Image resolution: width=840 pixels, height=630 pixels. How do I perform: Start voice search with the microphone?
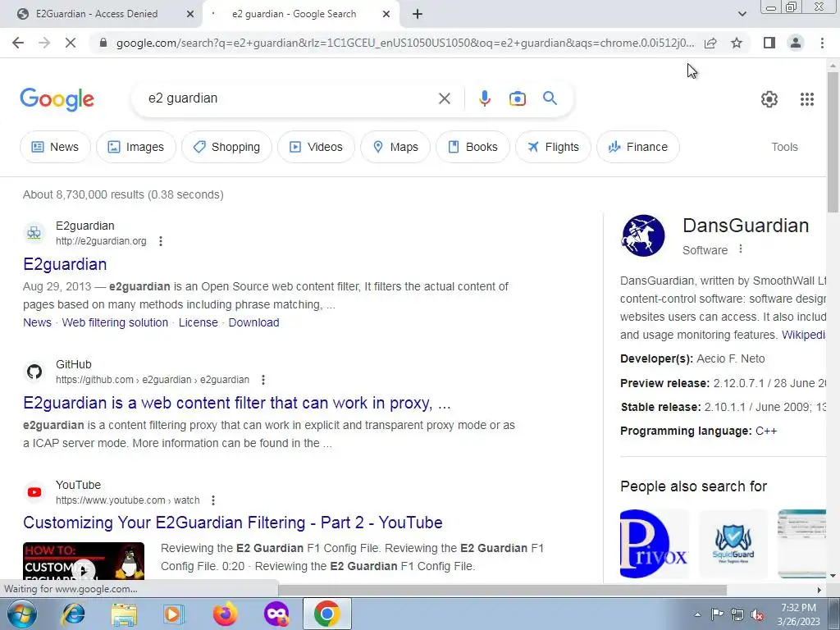[x=484, y=98]
